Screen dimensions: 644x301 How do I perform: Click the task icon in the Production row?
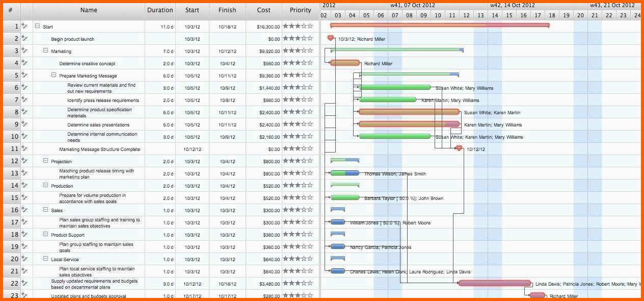24,185
